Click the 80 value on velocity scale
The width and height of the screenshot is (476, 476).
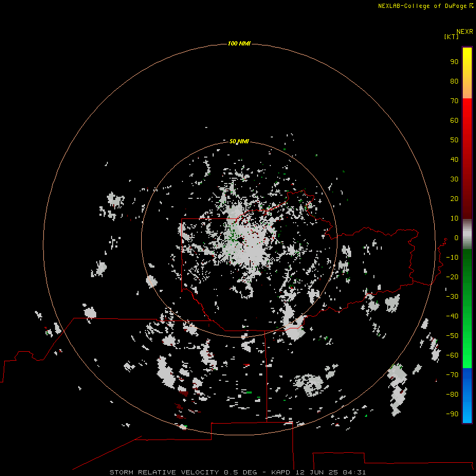(454, 81)
